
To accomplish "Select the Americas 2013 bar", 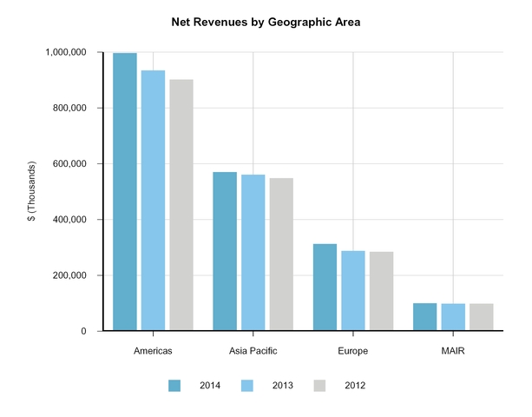I will tap(153, 201).
